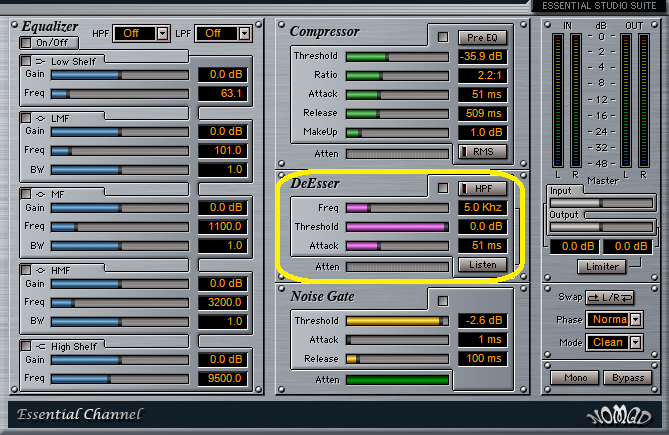Screen dimensions: 669x435
Task: Open the HPF dropdown arrow
Action: pyautogui.click(x=163, y=33)
